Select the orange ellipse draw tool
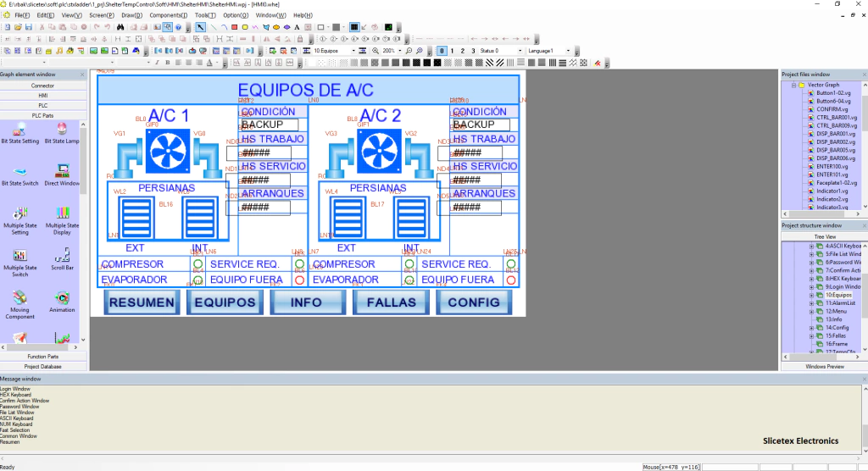 [276, 27]
